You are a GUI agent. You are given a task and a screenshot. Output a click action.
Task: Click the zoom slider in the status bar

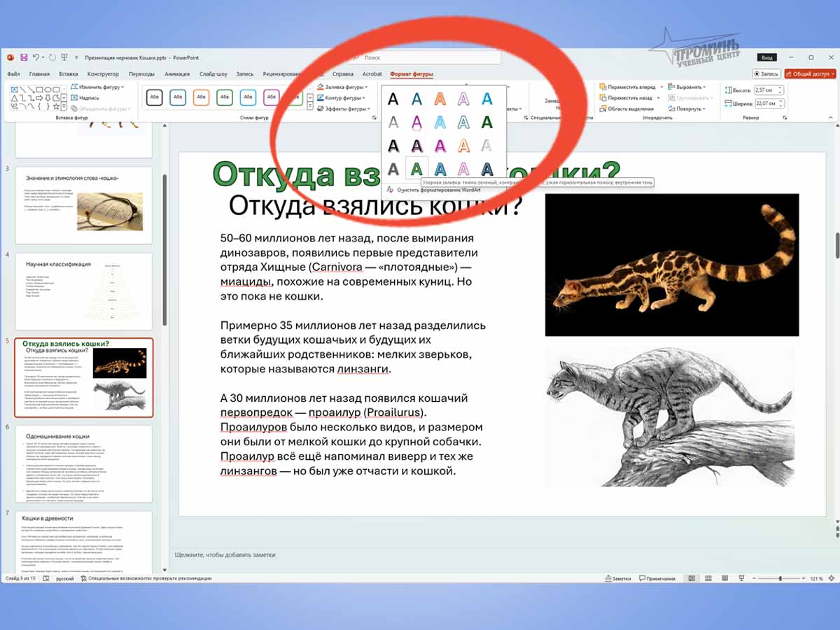[778, 579]
